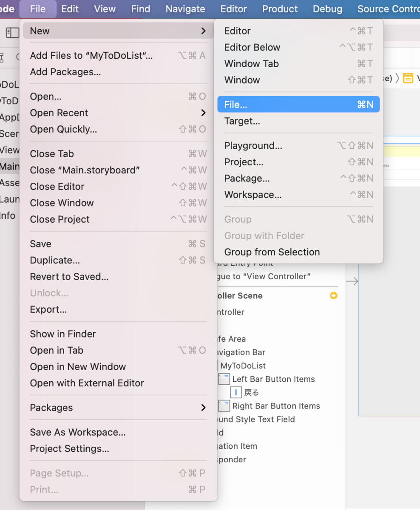Select the Right Bar Button Items icon
Viewport: 420px width, 510px height.
coord(224,405)
